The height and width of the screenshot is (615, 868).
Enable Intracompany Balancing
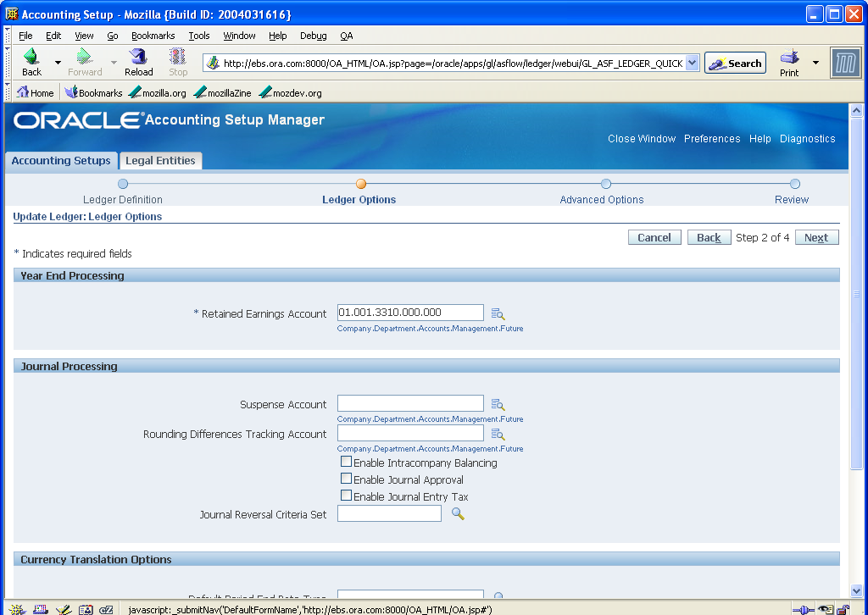click(347, 462)
